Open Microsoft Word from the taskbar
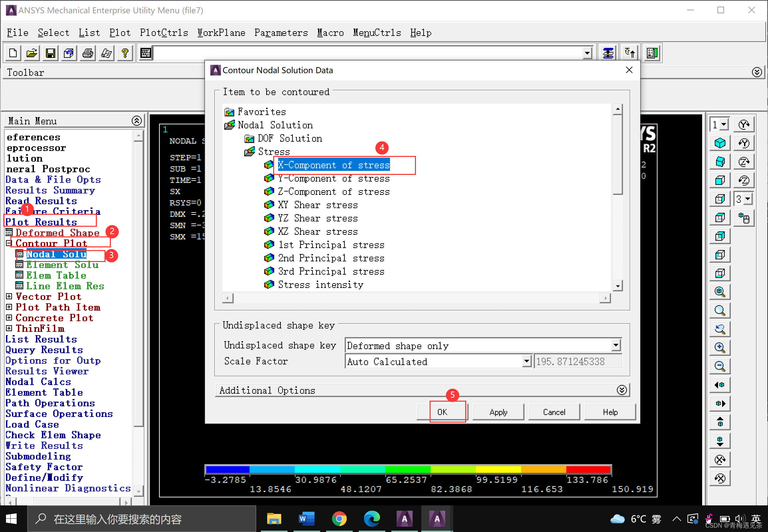The image size is (768, 532). pos(306,519)
